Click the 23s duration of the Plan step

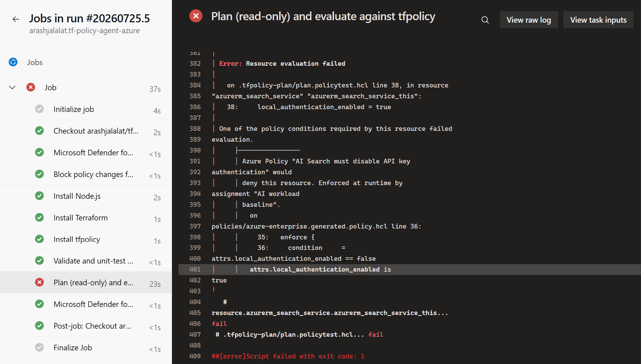(x=155, y=284)
